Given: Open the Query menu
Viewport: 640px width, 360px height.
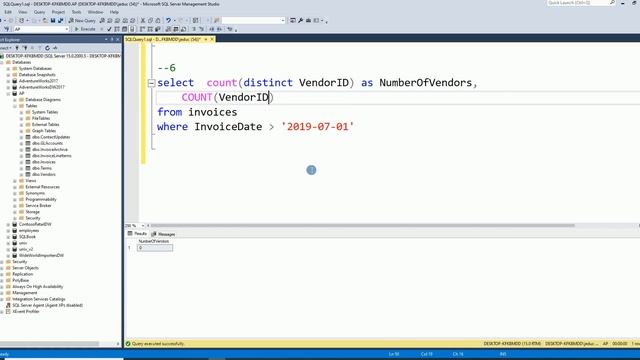Looking at the screenshot, I should tap(39, 12).
